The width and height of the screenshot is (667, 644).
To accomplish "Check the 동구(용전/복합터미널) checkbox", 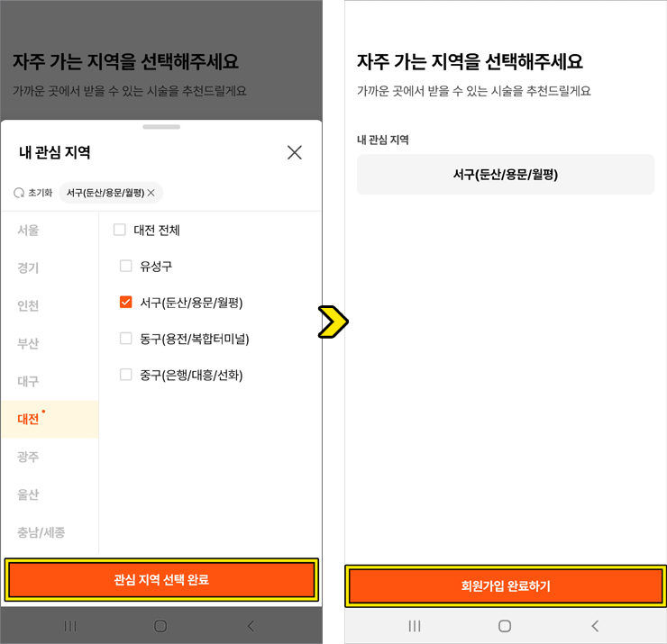I will pyautogui.click(x=126, y=339).
